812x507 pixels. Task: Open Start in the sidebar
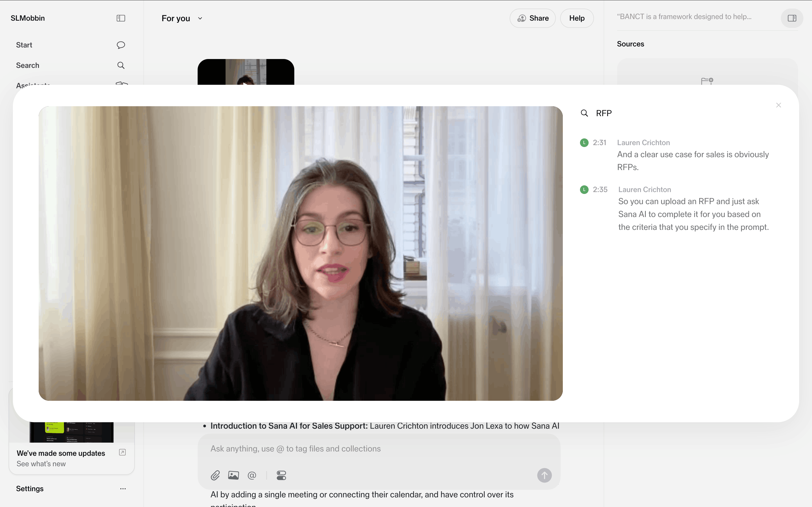(x=24, y=45)
